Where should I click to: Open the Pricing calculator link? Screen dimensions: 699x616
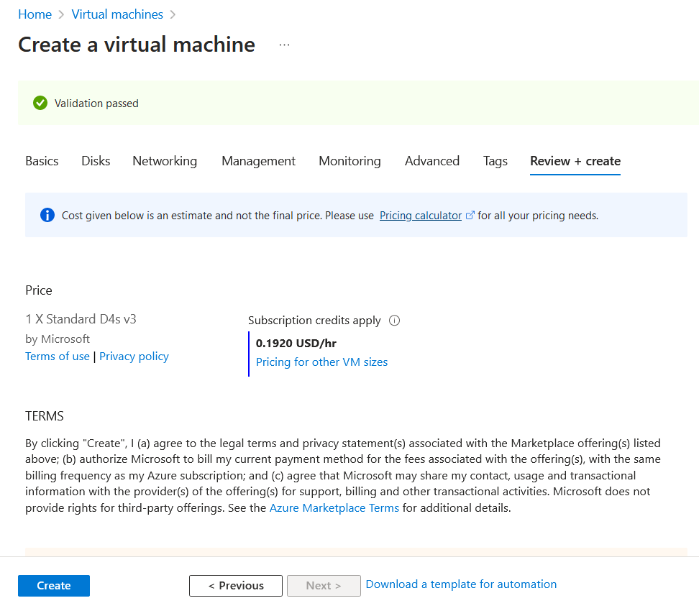click(420, 216)
